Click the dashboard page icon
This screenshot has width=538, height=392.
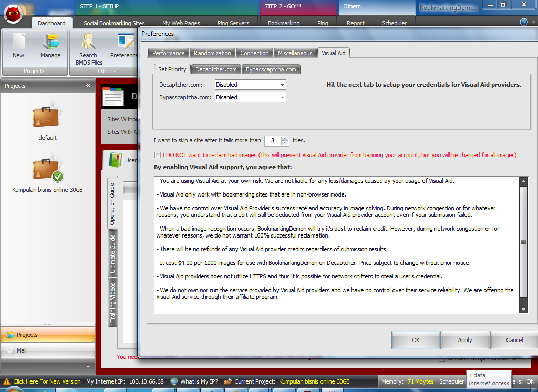click(x=113, y=97)
